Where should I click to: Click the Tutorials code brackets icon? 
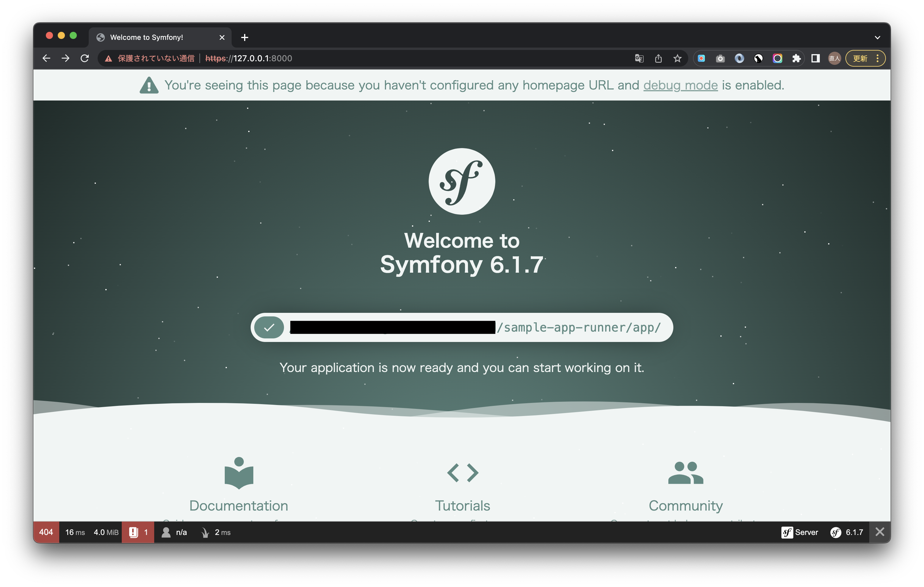[x=462, y=472]
